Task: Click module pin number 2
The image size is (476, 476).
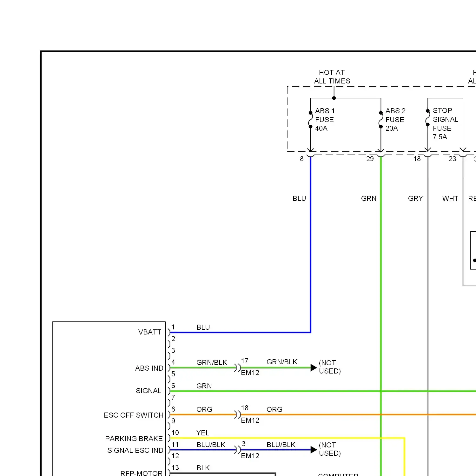Action: click(173, 339)
